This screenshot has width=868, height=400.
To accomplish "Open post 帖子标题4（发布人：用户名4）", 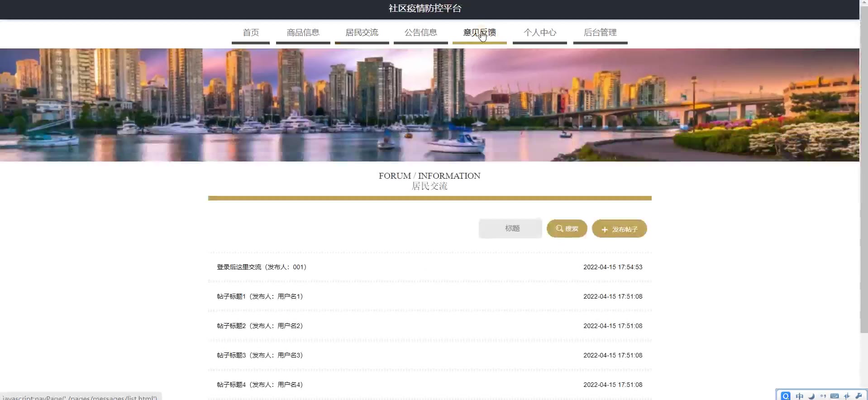I will point(260,385).
